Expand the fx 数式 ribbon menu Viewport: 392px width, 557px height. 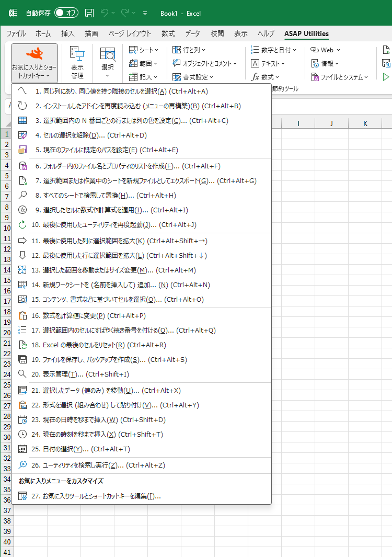coord(265,77)
